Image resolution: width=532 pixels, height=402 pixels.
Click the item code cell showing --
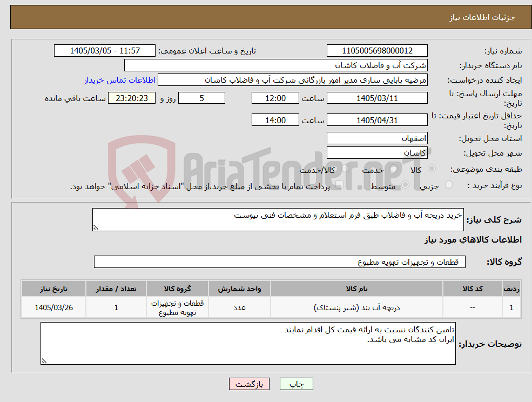tap(473, 307)
